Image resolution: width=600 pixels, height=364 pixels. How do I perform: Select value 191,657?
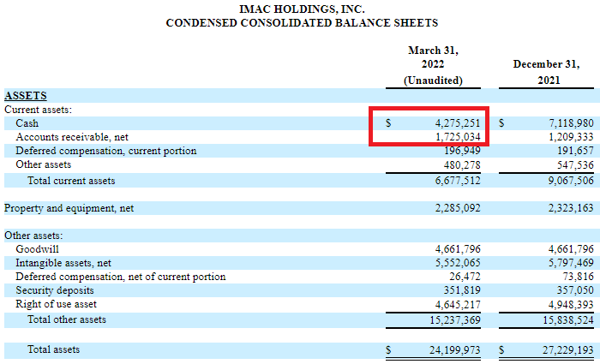point(575,151)
